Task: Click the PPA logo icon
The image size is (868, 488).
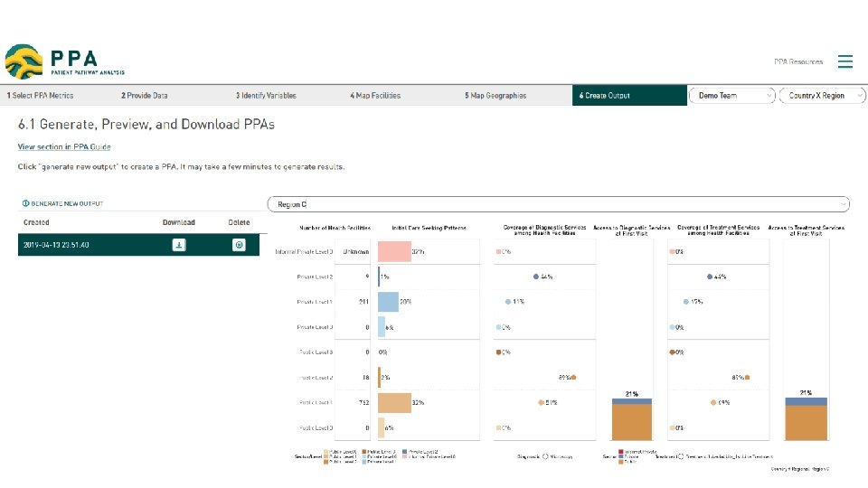Action: (23, 61)
